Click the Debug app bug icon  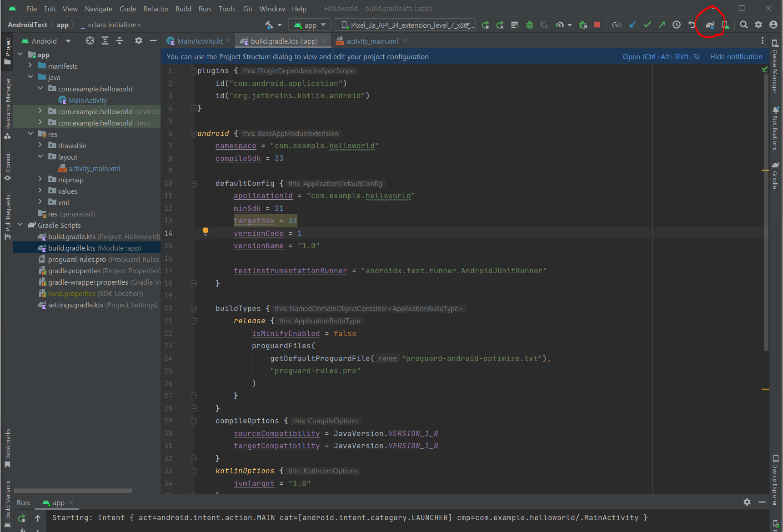pos(529,25)
